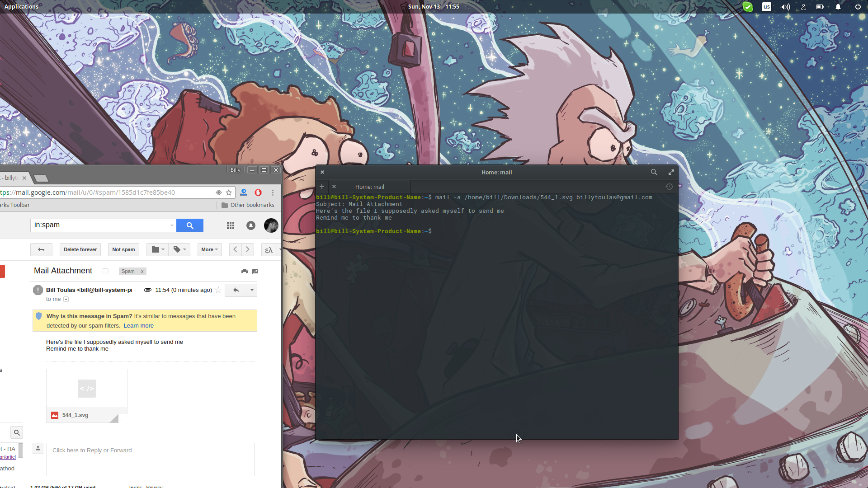Add a new terminal tab

[322, 187]
